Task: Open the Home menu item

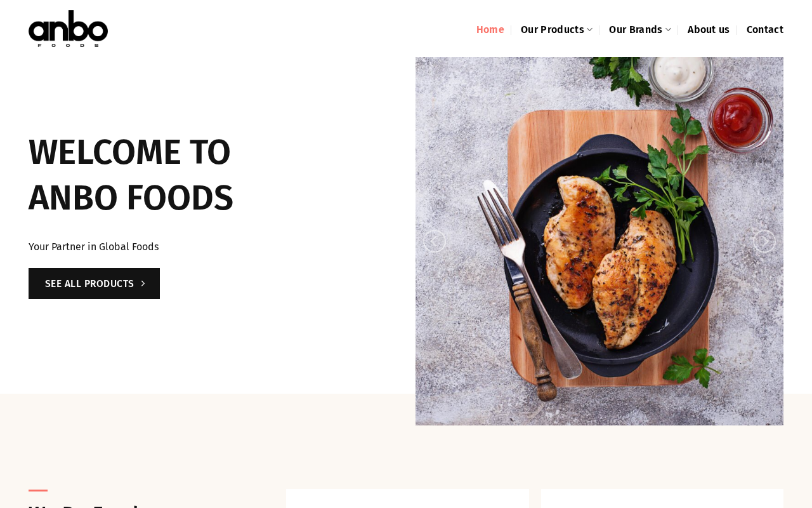Action: (x=490, y=30)
